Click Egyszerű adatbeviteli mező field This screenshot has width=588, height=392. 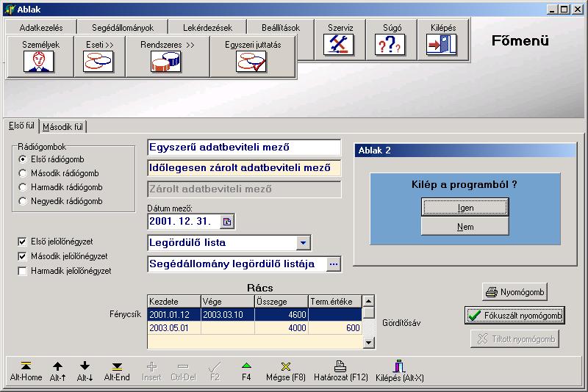(244, 147)
